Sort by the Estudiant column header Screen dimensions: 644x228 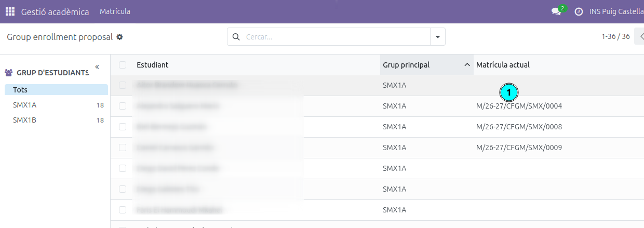(152, 65)
